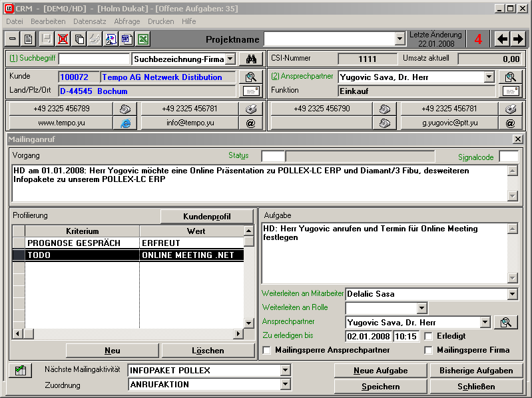The width and height of the screenshot is (532, 398).
Task: Check the Erledigt checkbox
Action: tap(429, 336)
